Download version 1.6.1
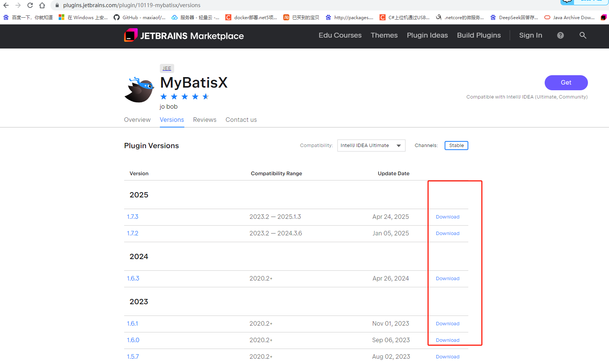 (x=448, y=324)
